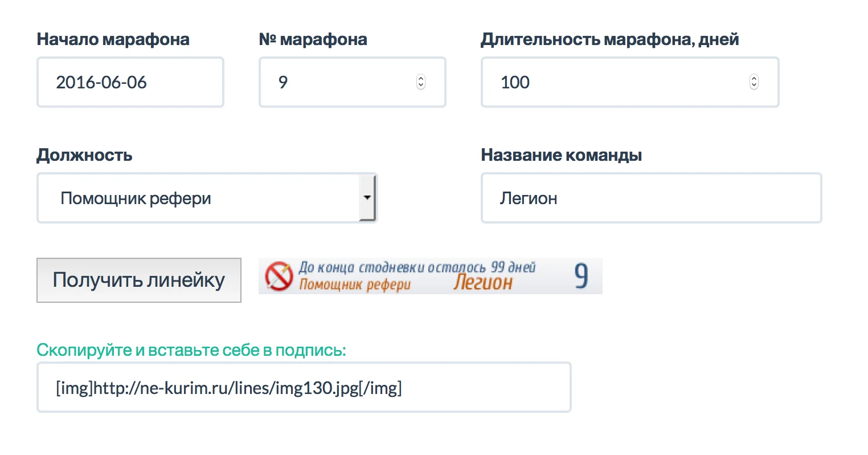This screenshot has width=868, height=455.
Task: Click the signature BBCode text field
Action: pos(303,387)
